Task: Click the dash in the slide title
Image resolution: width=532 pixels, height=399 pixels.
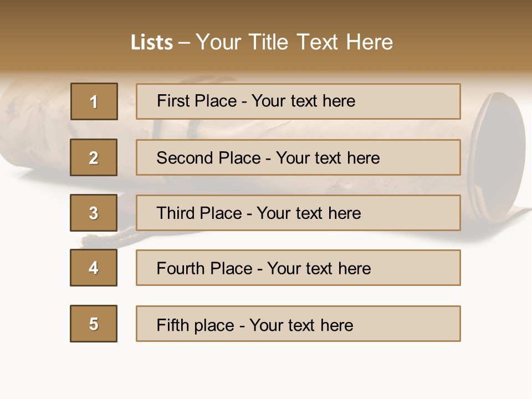Action: (x=184, y=43)
